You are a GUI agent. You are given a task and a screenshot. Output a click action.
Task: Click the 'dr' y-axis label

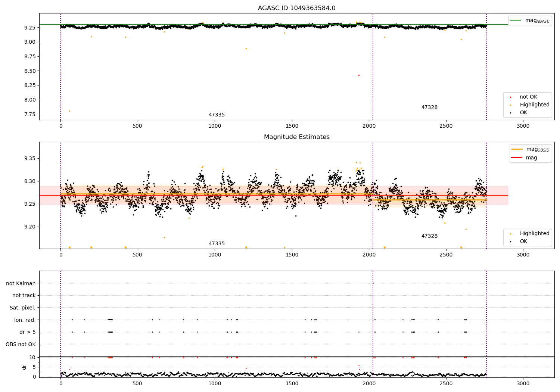point(24,367)
